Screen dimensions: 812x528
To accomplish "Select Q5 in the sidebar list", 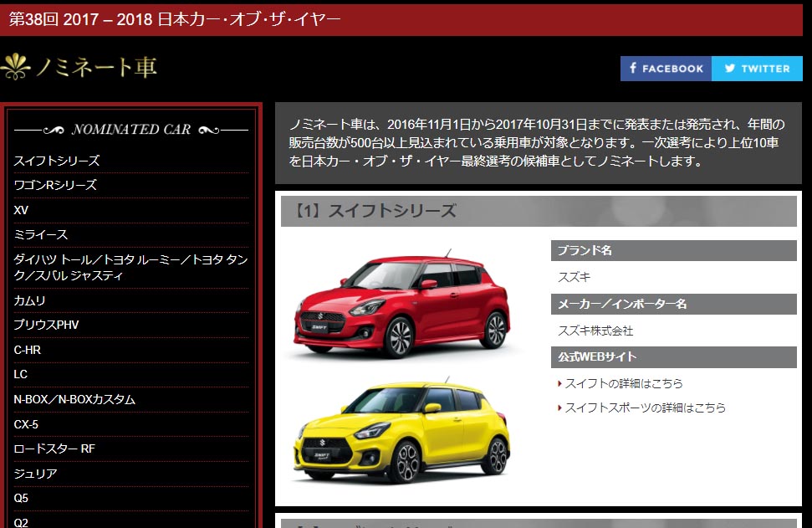I will click(21, 498).
